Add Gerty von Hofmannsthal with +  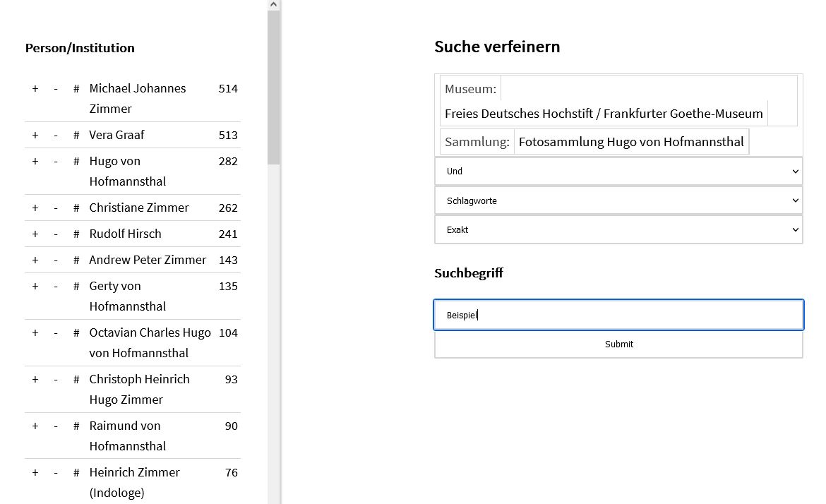pos(35,287)
